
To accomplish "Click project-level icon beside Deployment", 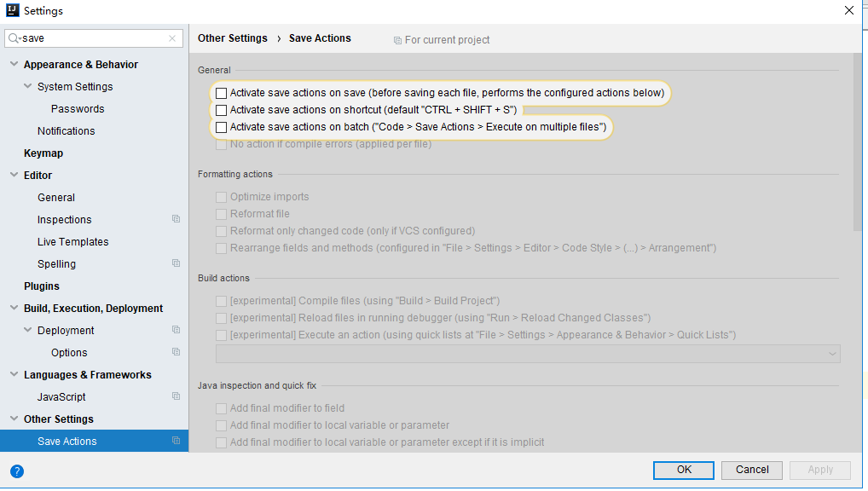I will [x=176, y=330].
